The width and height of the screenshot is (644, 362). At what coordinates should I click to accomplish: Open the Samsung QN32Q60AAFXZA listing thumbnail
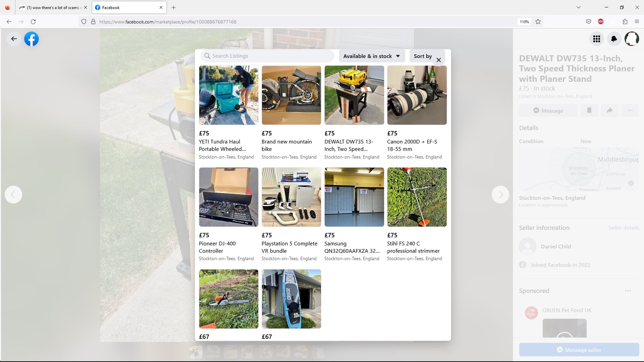click(x=354, y=197)
